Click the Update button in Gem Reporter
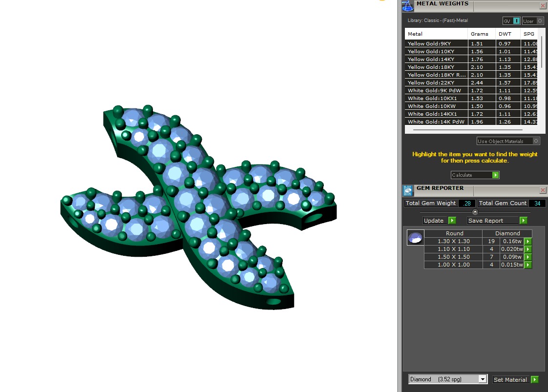This screenshot has width=548, height=392. pyautogui.click(x=439, y=221)
